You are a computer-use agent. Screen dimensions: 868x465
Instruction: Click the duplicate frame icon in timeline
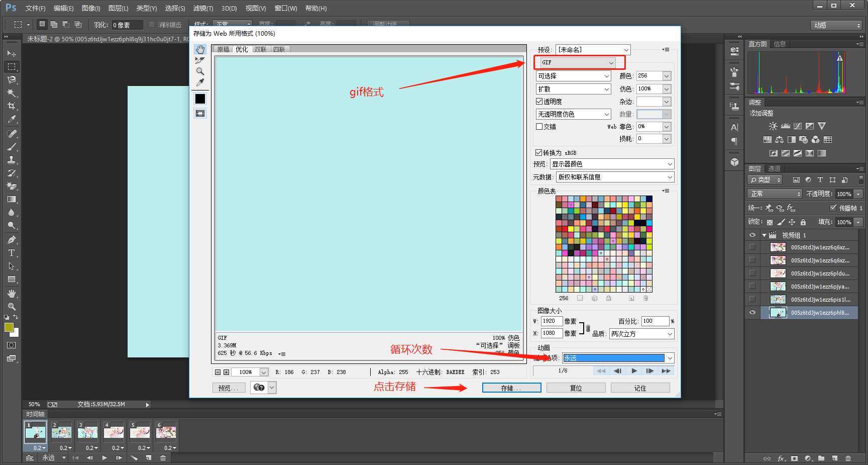(149, 458)
